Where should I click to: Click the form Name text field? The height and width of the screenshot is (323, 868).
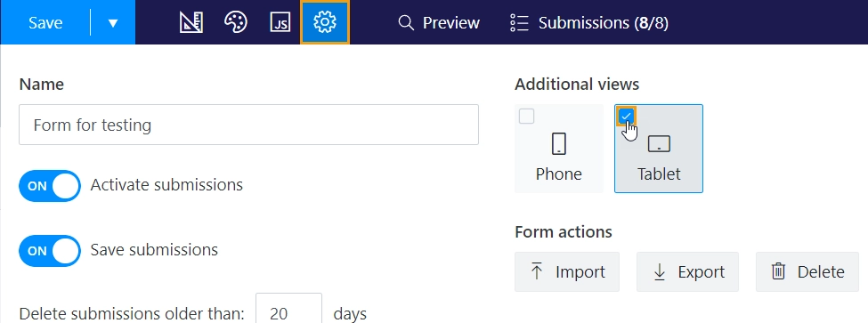(248, 125)
